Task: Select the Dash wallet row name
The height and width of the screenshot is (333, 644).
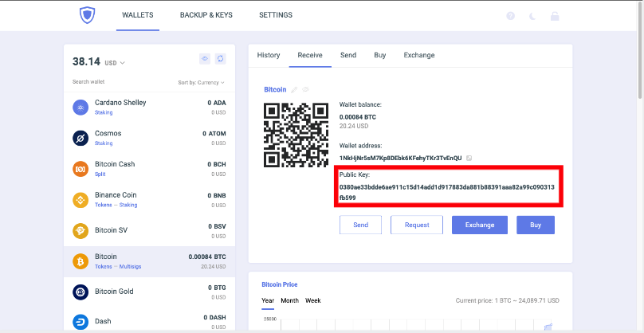Action: point(103,321)
